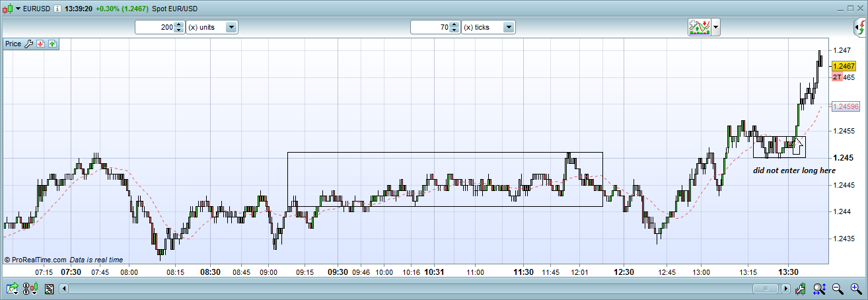
Task: Click the scrollbar right arrow
Action: 785,289
